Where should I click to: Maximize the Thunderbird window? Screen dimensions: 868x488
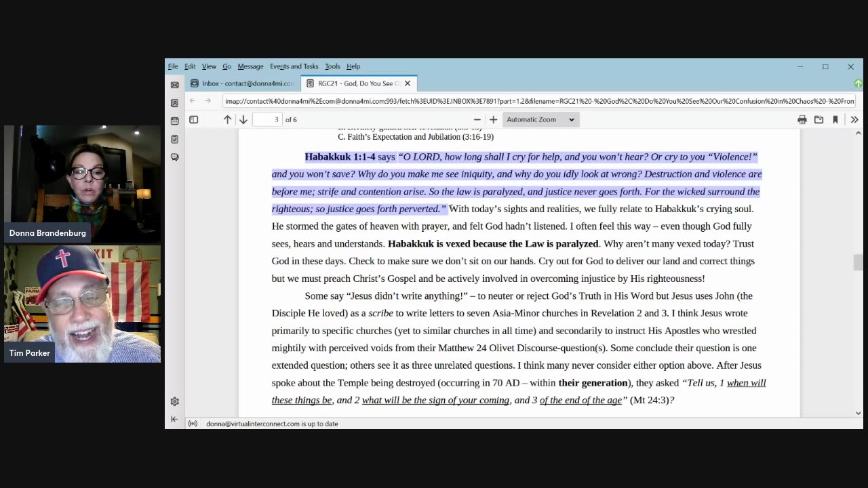click(x=825, y=66)
